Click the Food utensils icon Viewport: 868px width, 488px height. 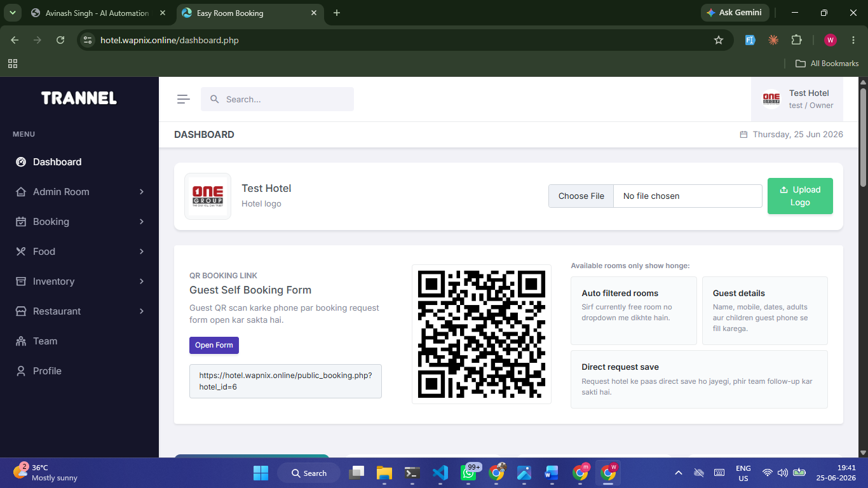click(x=21, y=252)
